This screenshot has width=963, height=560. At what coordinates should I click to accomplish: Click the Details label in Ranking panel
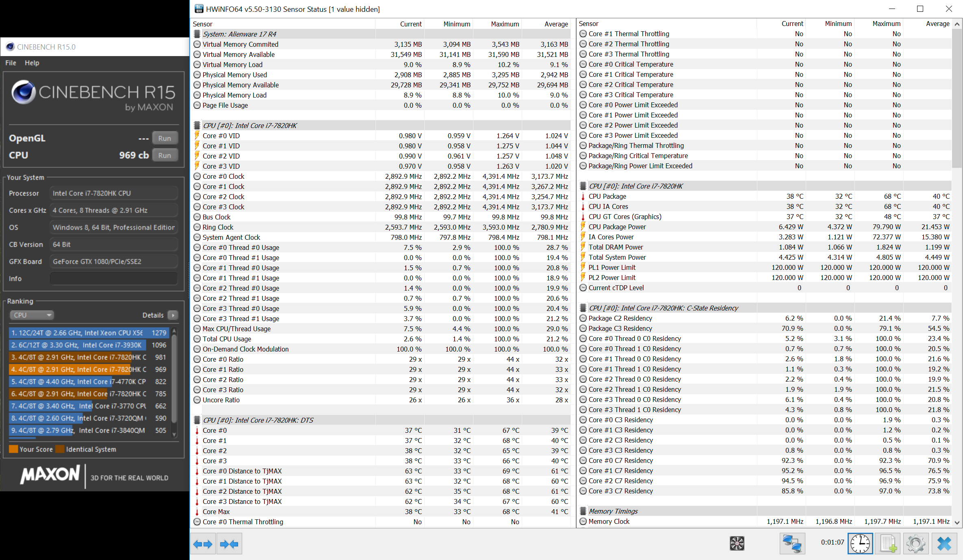[x=153, y=315]
